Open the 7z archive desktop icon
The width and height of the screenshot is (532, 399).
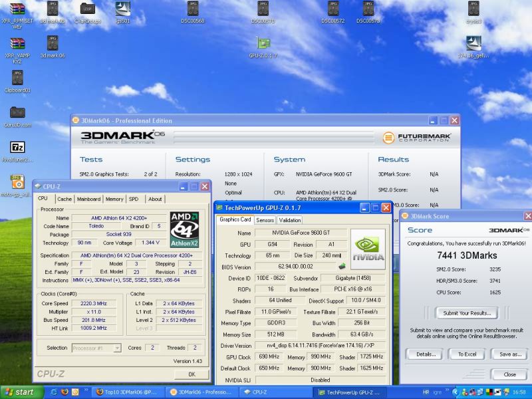coord(18,148)
